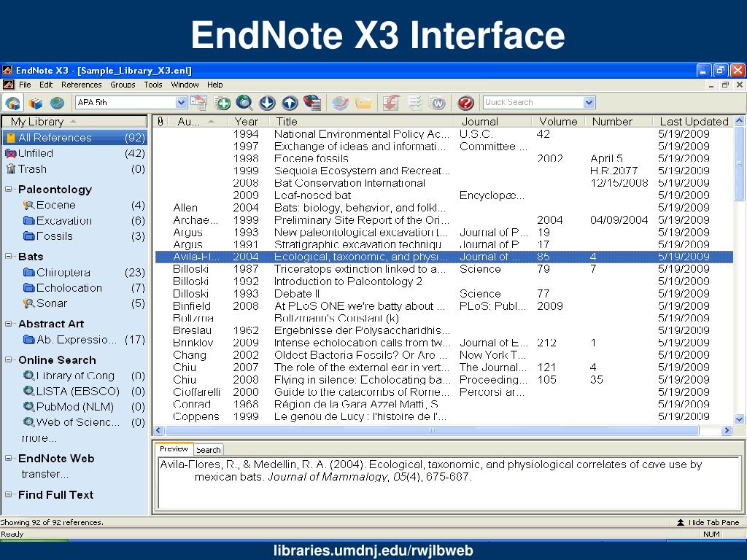Open the Groups menu
Screen dimensions: 747x560
point(123,85)
